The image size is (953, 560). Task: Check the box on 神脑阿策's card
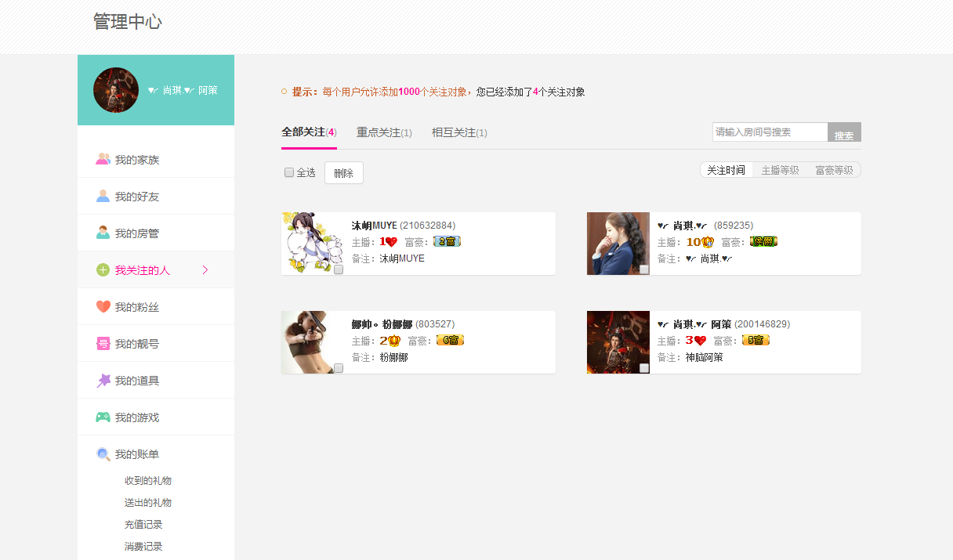644,368
